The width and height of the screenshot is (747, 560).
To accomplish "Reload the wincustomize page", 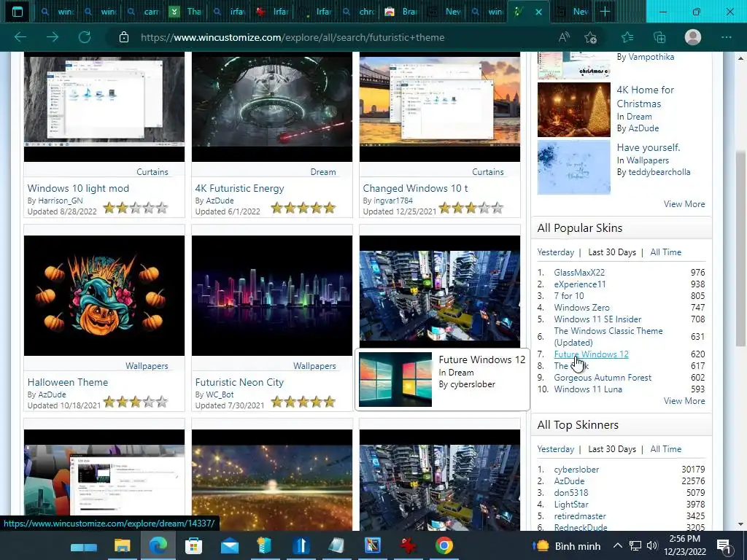I will [85, 37].
